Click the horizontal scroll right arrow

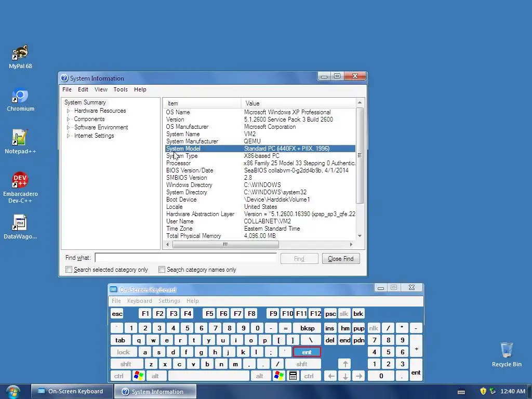(351, 244)
